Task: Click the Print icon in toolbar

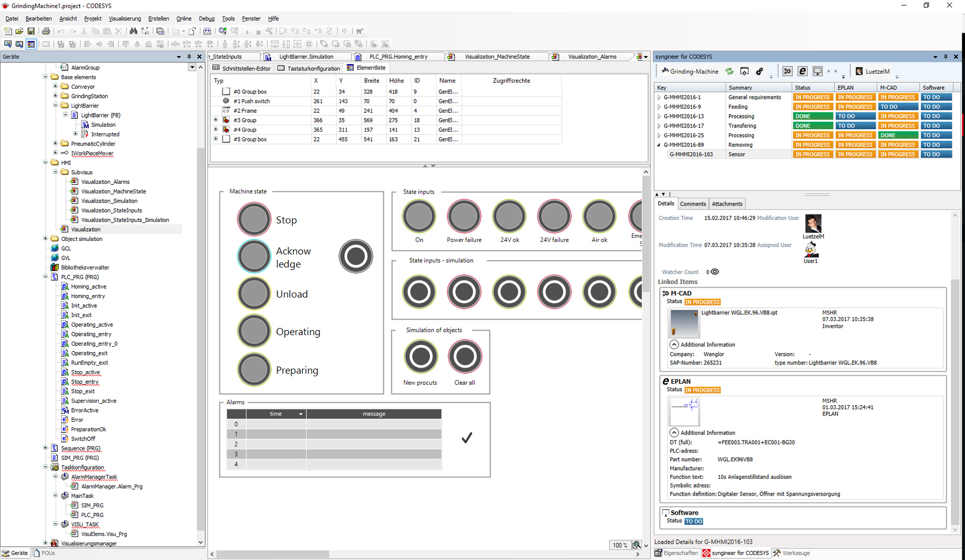Action: (46, 31)
